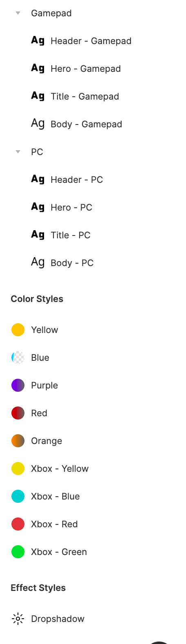
Task: Click the transparent Blue color swatch
Action: click(x=18, y=358)
